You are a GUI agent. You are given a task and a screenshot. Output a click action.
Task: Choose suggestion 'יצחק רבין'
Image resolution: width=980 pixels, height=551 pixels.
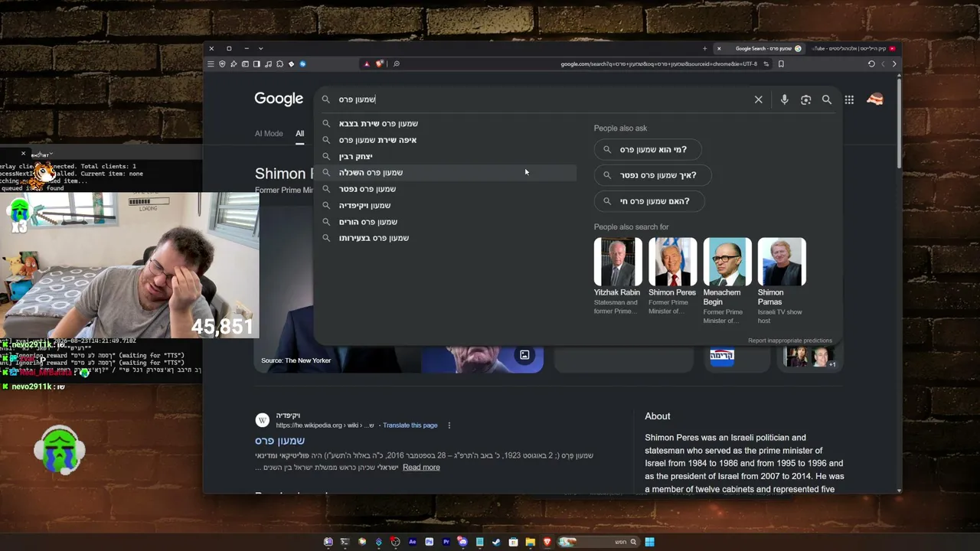pos(446,156)
